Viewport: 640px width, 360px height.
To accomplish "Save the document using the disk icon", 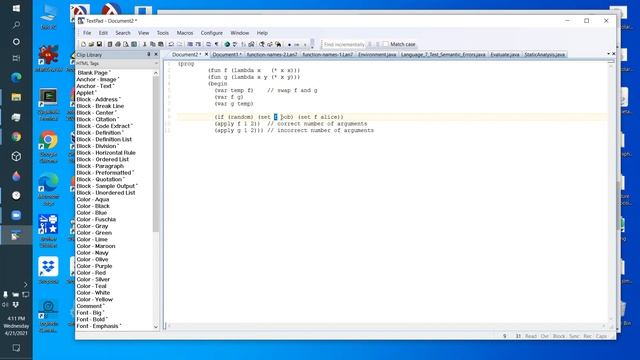I will (99, 44).
